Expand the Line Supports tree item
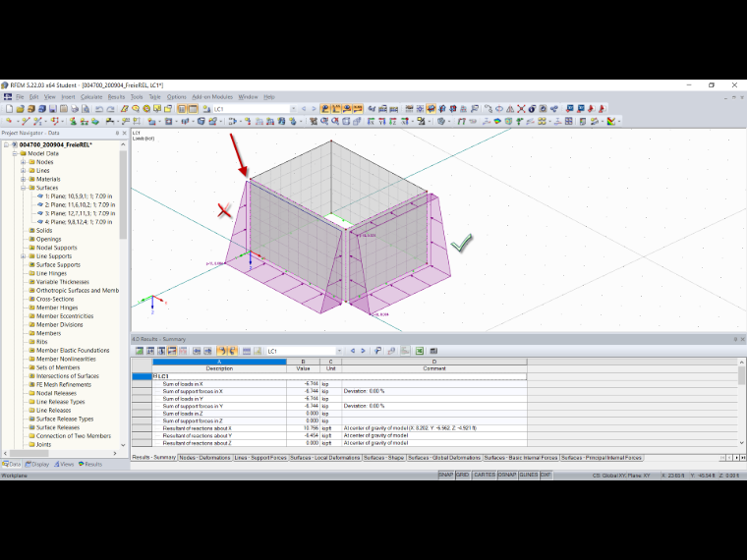This screenshot has width=747, height=560. pyautogui.click(x=23, y=256)
